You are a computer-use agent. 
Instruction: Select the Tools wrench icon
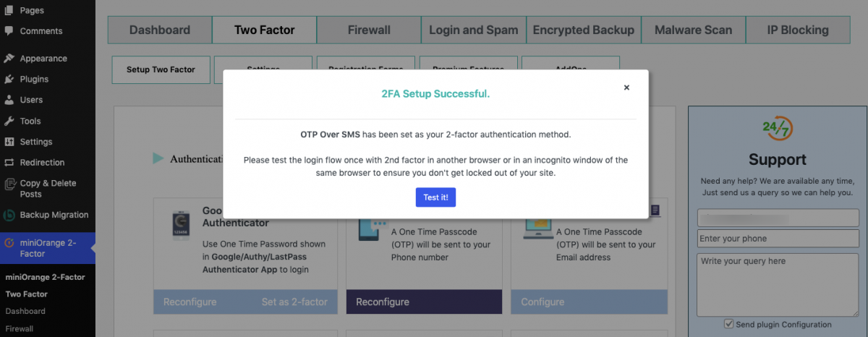pos(9,121)
